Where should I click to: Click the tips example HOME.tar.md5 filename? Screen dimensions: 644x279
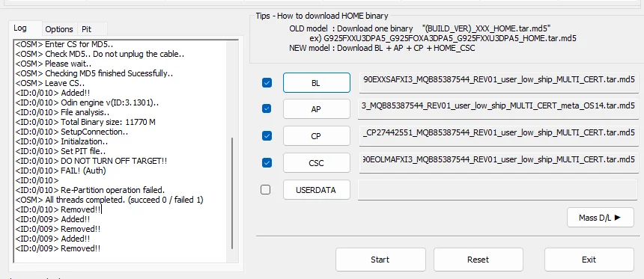(x=450, y=38)
